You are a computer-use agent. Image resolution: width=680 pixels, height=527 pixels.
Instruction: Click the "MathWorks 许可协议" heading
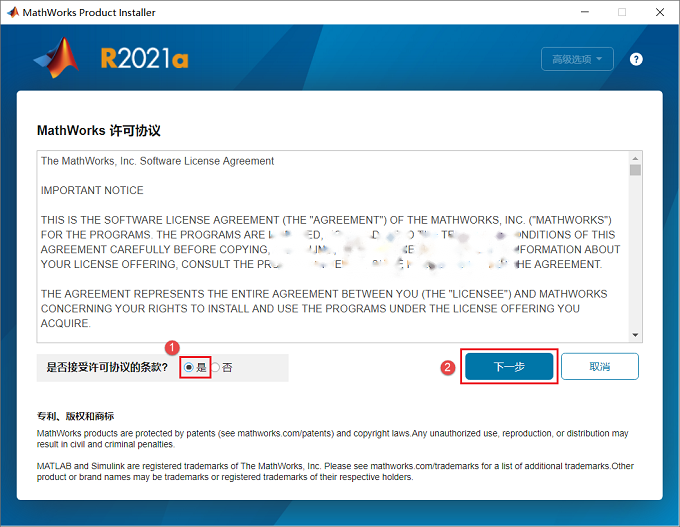tap(98, 131)
